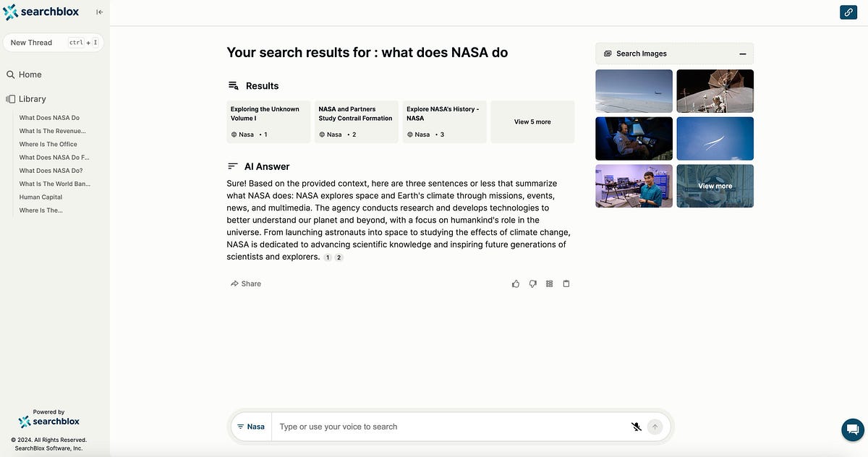Give a thumbs down to the AI Answer
The image size is (868, 457).
pos(532,283)
